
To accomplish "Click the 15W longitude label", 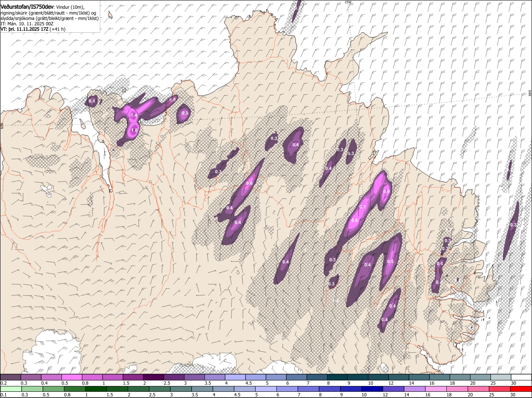I will (348, 2).
